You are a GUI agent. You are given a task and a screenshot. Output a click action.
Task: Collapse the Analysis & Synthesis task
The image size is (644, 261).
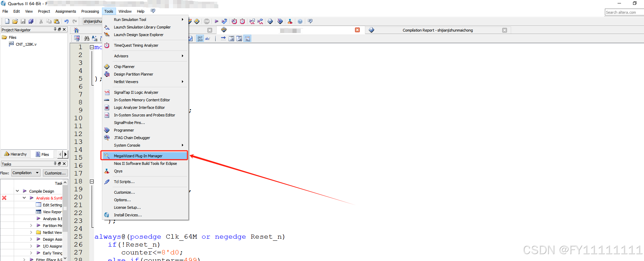tap(24, 198)
